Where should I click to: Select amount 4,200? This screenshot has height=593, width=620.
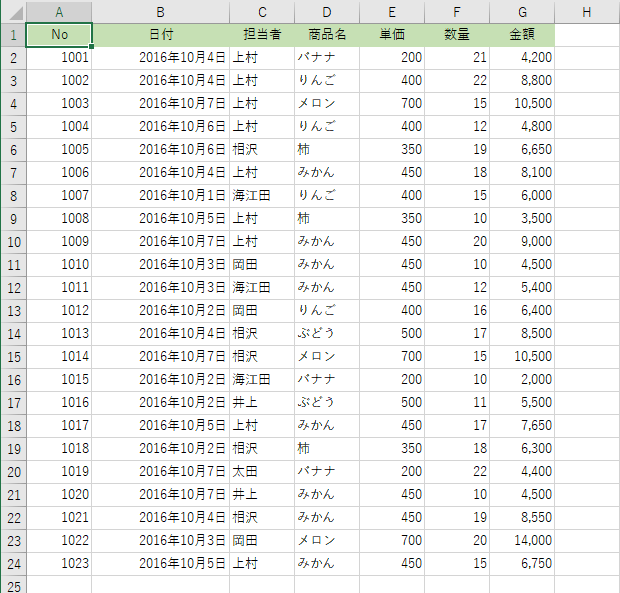522,58
